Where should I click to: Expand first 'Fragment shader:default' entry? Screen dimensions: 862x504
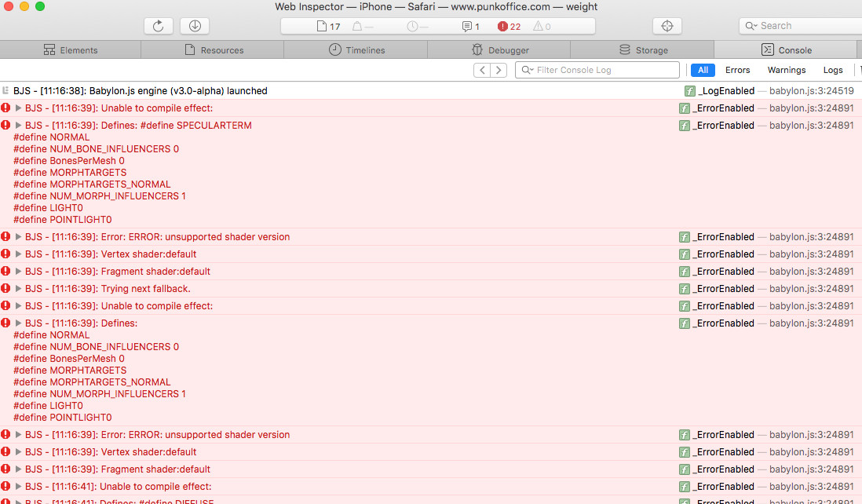pyautogui.click(x=18, y=272)
